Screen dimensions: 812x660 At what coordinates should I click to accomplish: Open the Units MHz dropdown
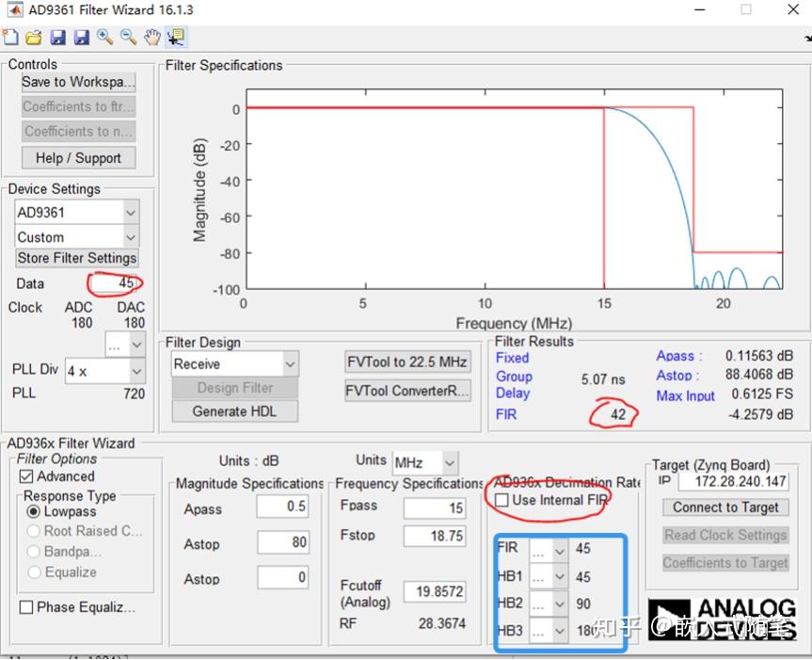(425, 462)
